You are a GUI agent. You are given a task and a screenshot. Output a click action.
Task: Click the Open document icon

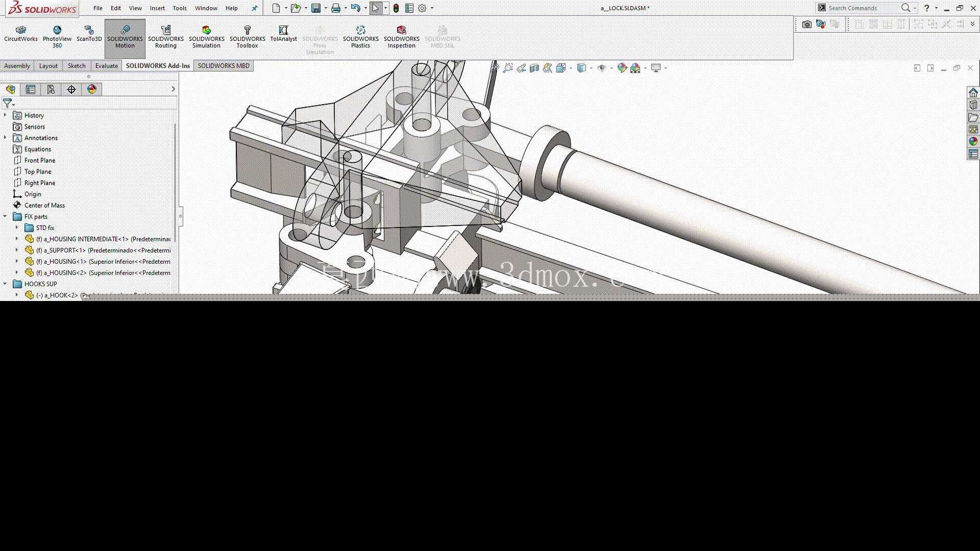click(296, 8)
